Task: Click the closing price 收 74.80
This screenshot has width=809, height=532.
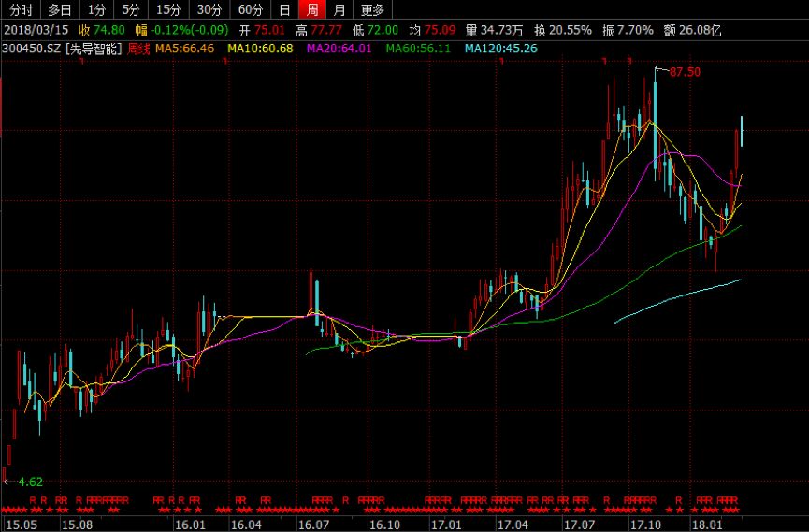Action: pyautogui.click(x=102, y=30)
